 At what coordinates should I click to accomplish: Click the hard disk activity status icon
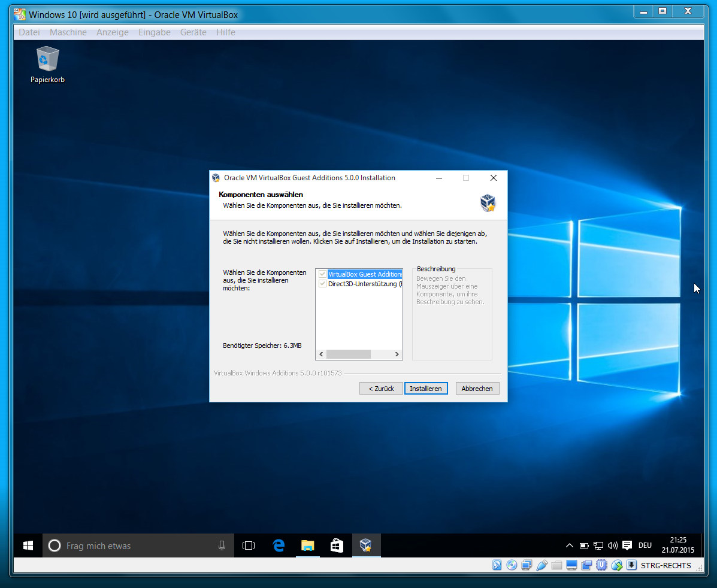coord(497,565)
